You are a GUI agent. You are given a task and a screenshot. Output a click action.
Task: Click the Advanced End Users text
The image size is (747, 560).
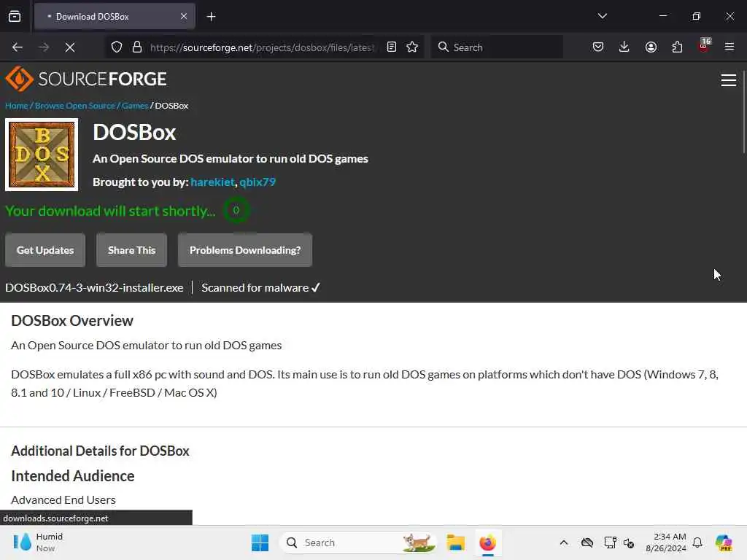click(x=63, y=499)
